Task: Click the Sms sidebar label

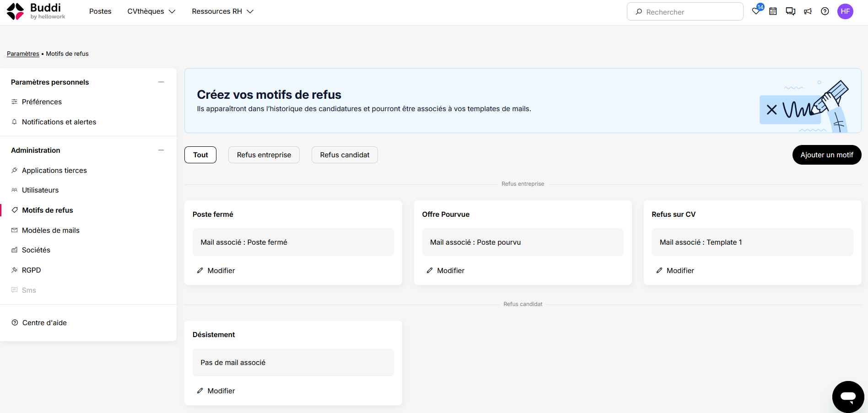Action: coord(29,290)
